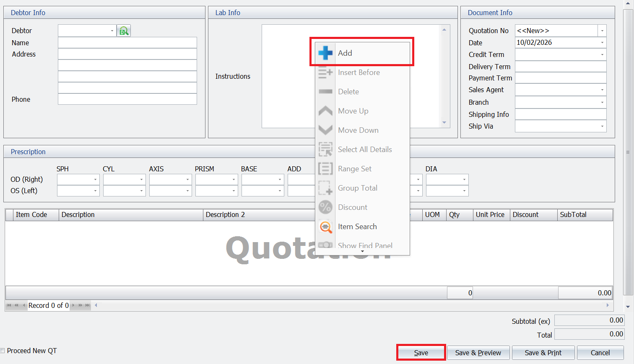Screen dimensions: 634x364
Task: Select All Details in the context menu
Action: point(365,149)
